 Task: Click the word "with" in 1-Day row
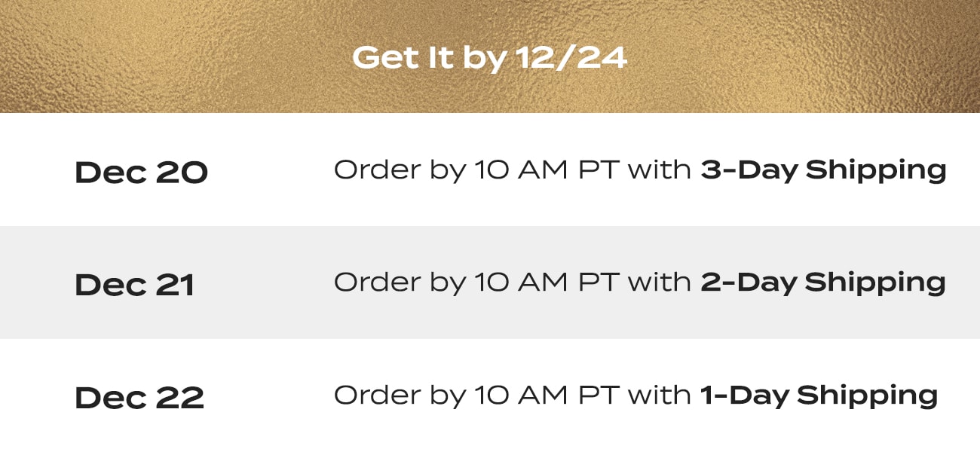[x=660, y=395]
